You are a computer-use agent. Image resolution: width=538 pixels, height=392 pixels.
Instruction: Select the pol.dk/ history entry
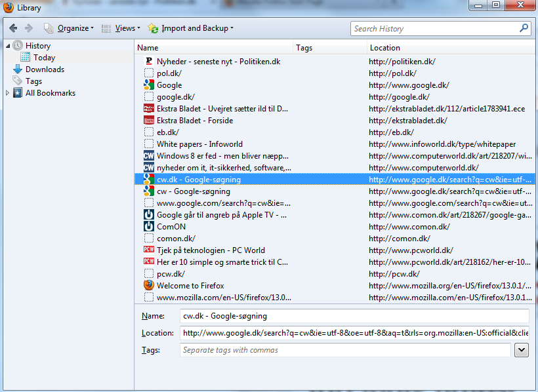169,73
